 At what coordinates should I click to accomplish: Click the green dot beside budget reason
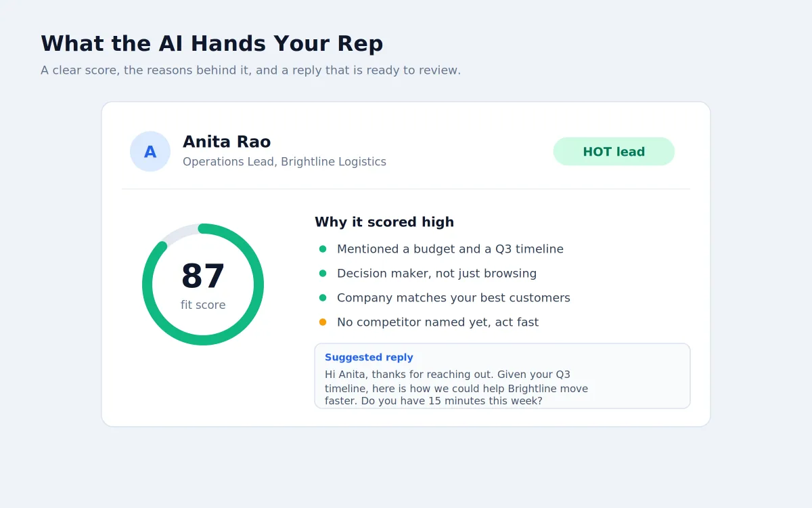click(x=323, y=249)
